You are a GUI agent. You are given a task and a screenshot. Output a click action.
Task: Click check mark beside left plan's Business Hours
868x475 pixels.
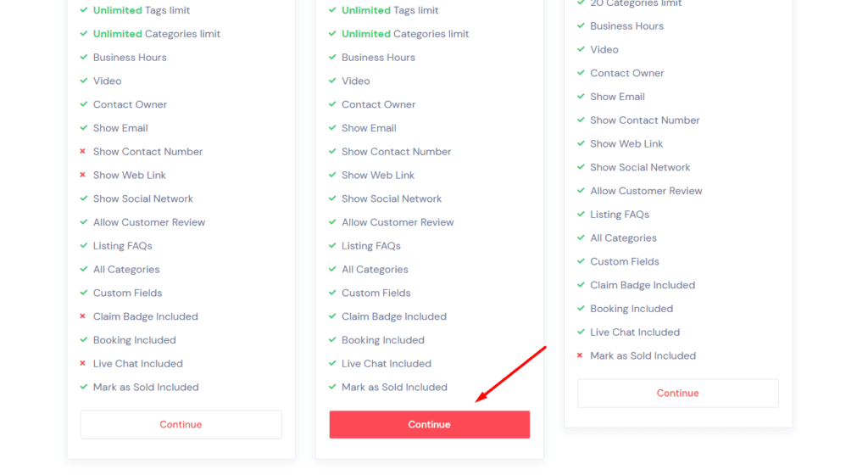coord(83,58)
